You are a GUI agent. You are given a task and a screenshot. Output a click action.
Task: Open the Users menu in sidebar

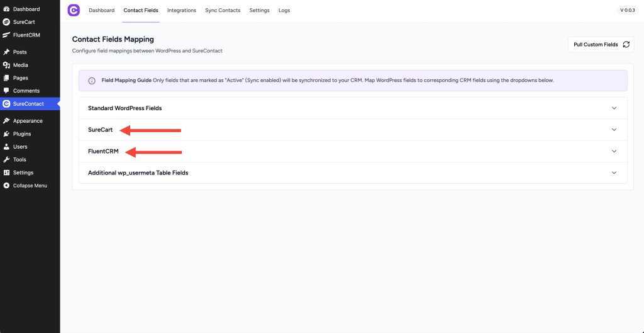click(20, 147)
